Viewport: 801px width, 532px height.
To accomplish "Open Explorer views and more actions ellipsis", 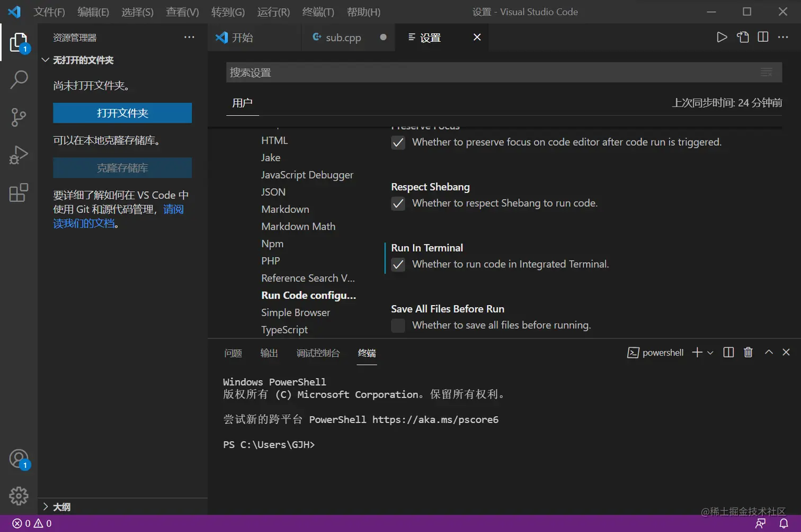I will 189,37.
